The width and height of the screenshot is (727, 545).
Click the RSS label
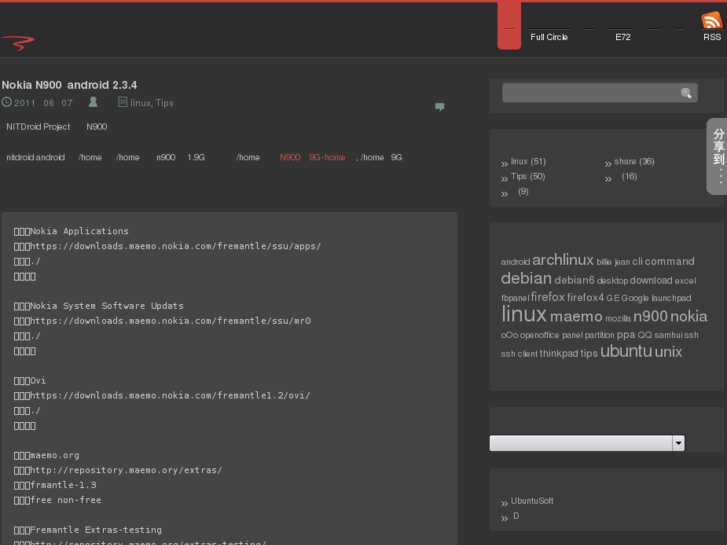[712, 37]
